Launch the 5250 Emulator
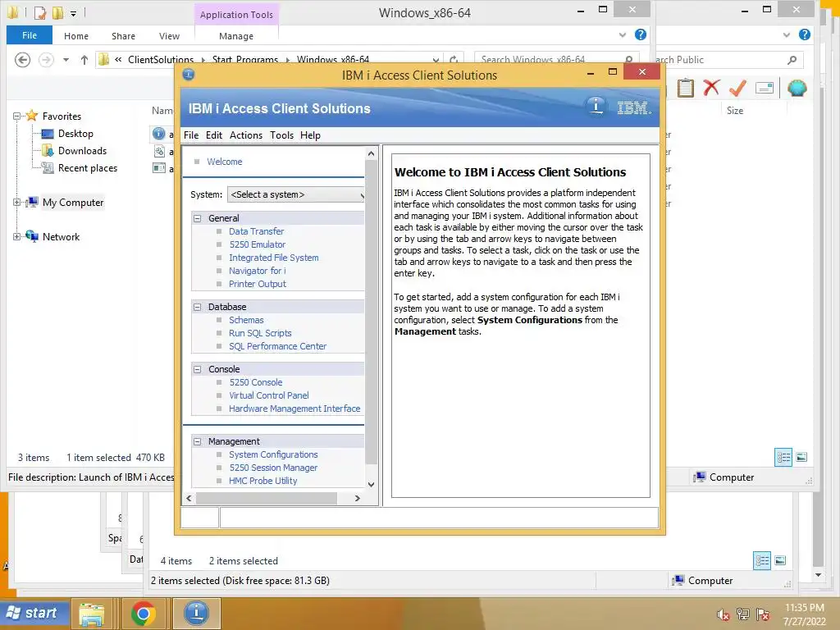The image size is (840, 630). (x=257, y=244)
